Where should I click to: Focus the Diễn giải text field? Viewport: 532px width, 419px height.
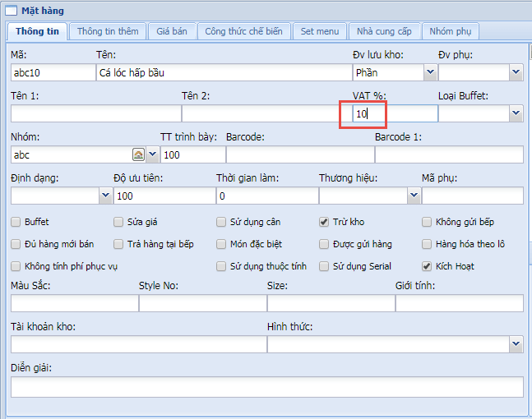click(267, 387)
